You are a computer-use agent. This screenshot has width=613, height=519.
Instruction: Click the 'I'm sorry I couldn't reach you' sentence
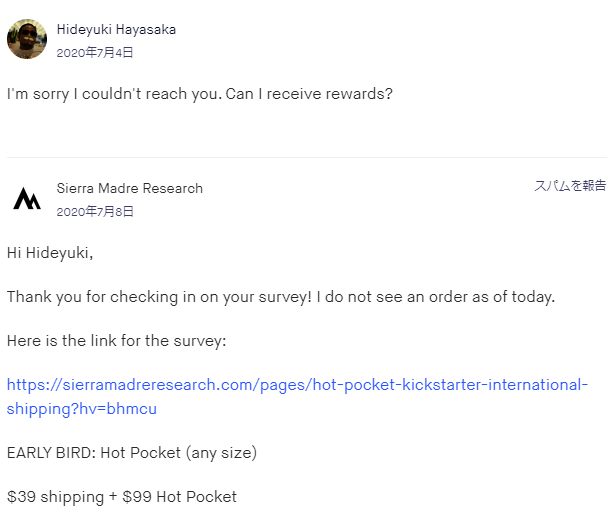tap(115, 94)
